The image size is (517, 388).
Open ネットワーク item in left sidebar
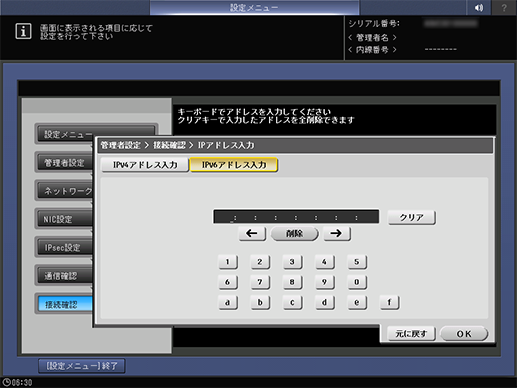point(65,191)
